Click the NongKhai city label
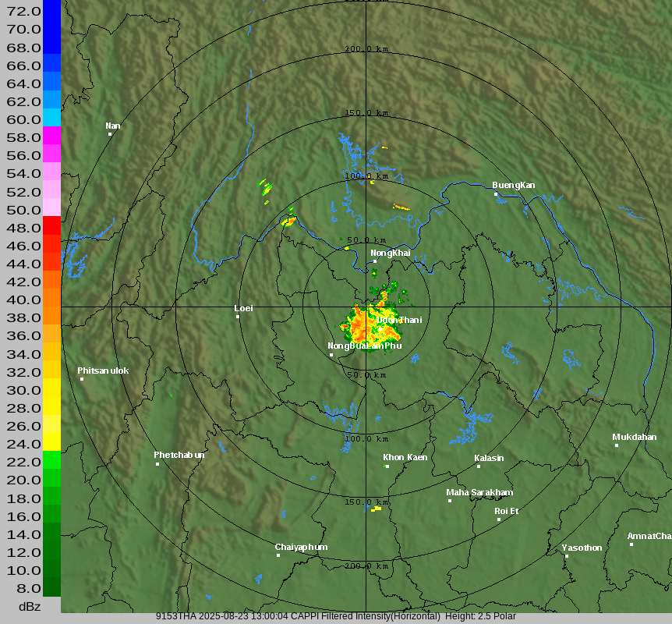Viewport: 672px width, 624px height. 390,253
